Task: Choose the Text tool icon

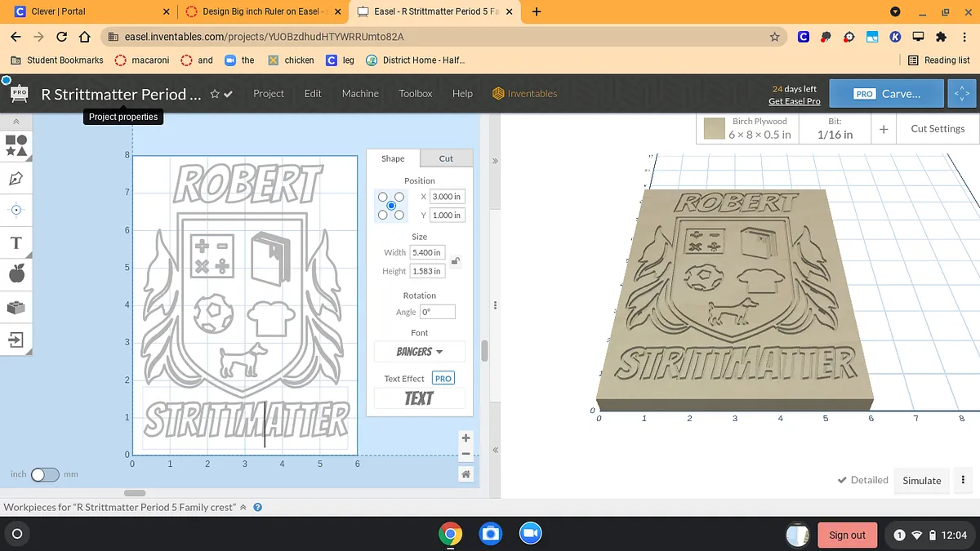Action: tap(16, 242)
